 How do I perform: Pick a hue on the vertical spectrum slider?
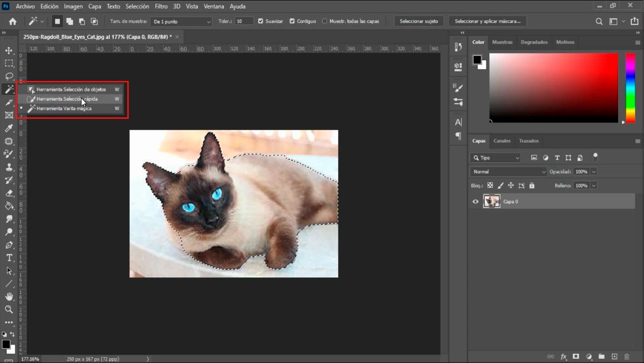click(630, 88)
